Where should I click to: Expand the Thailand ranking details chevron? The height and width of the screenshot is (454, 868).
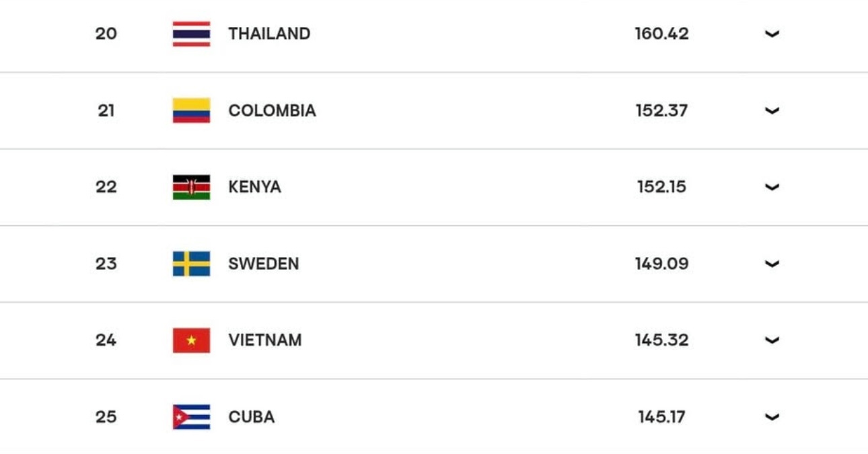coord(772,34)
